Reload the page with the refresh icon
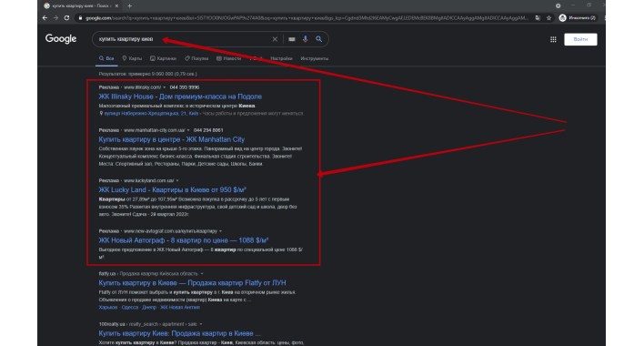Viewport: 644px width, 346px height. 66,18
